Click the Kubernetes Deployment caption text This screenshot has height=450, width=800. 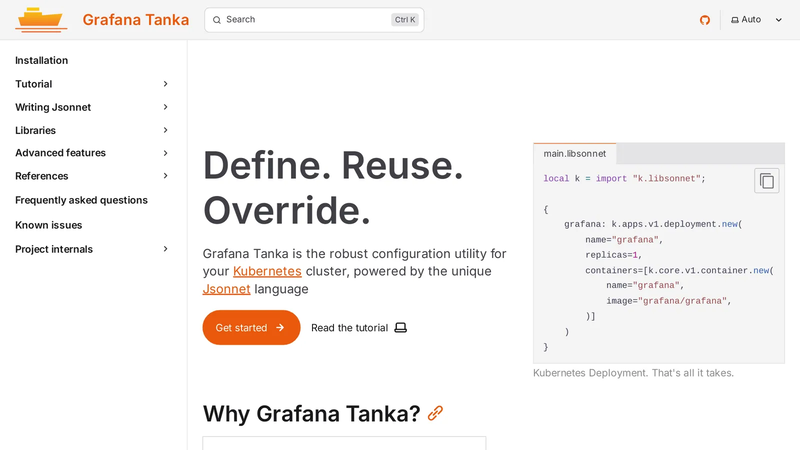[x=633, y=373]
